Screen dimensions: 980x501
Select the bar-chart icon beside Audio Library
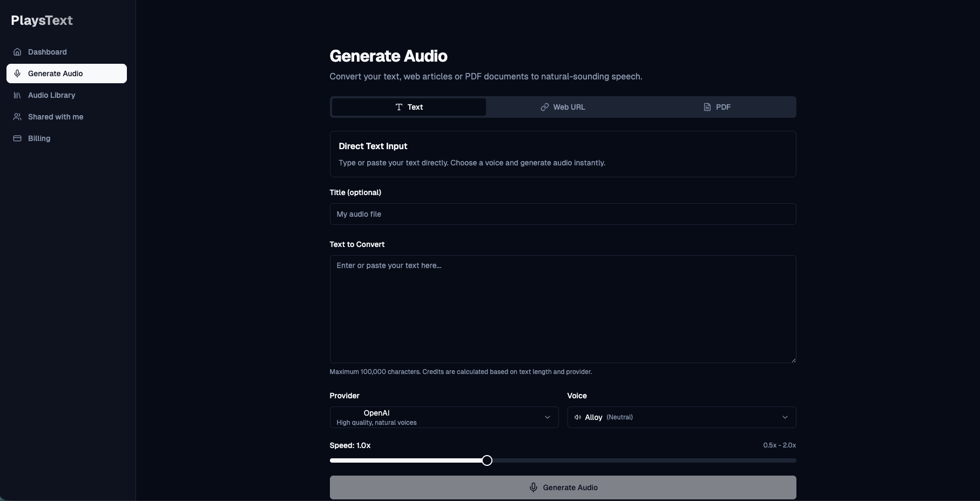point(16,95)
